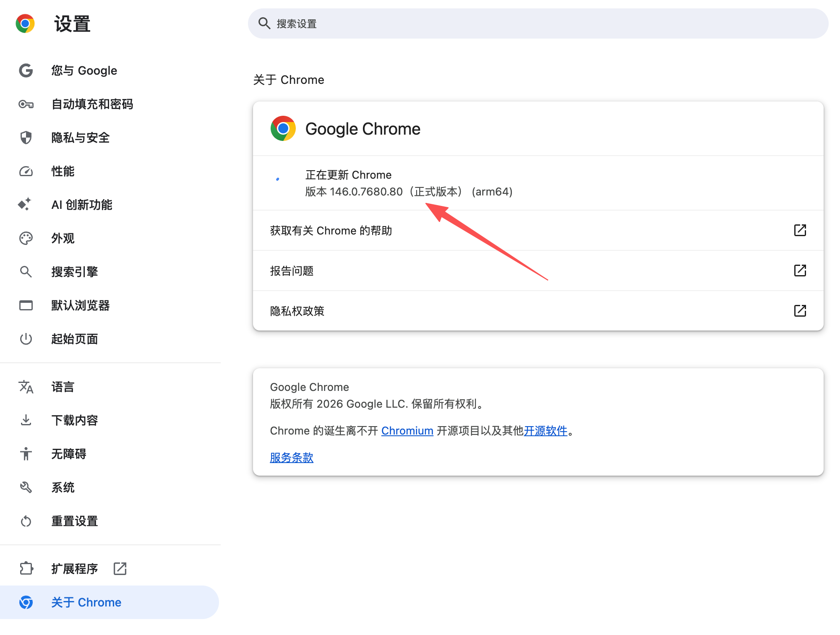Click the AI 创新功能 sparkle icon
Screen dimensions: 840x635
tap(26, 205)
